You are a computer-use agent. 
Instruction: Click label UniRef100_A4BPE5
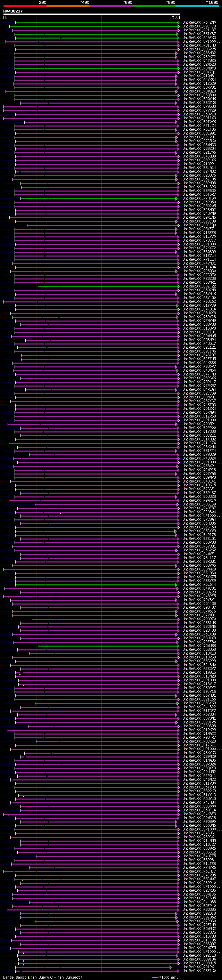[199, 596]
